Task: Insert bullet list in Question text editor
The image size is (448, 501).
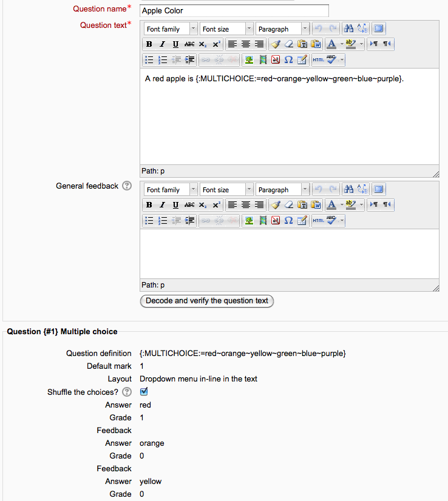Action: [x=149, y=60]
